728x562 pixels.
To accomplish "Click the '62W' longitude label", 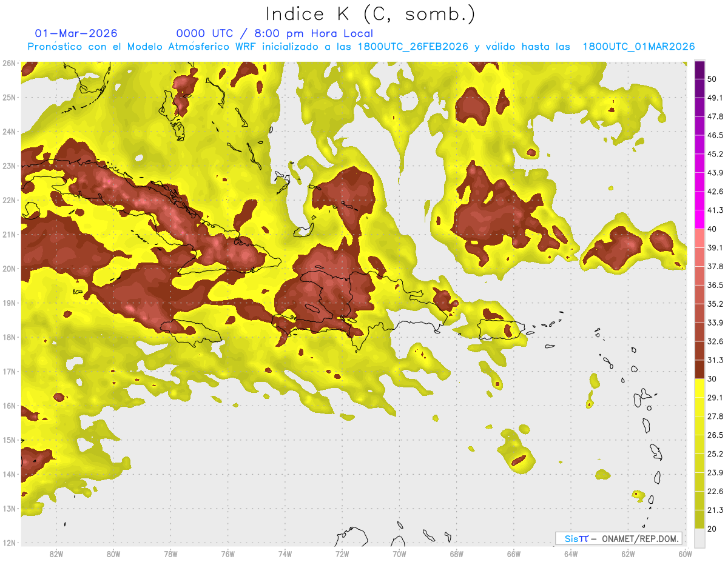I will [x=628, y=554].
